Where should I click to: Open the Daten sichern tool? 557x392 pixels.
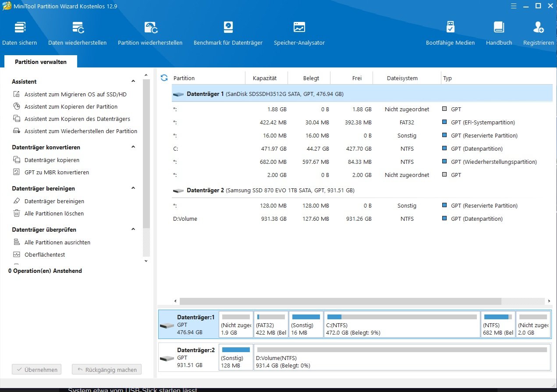point(20,33)
